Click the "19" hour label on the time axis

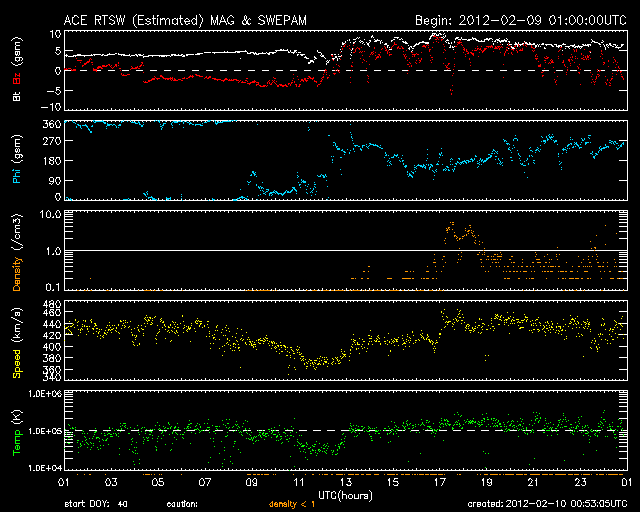pyautogui.click(x=487, y=483)
